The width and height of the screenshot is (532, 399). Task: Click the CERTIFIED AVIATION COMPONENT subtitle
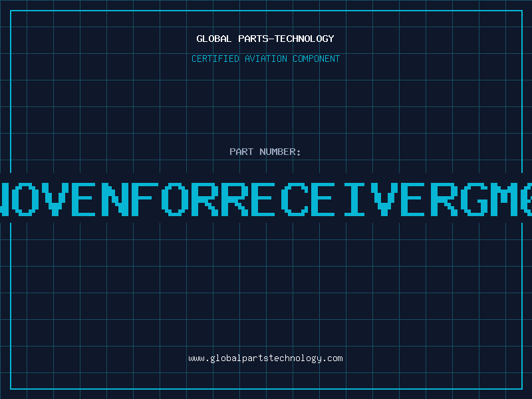265,59
